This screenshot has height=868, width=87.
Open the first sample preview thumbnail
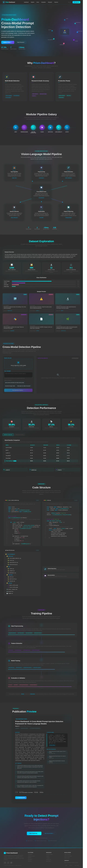[x=15, y=299]
